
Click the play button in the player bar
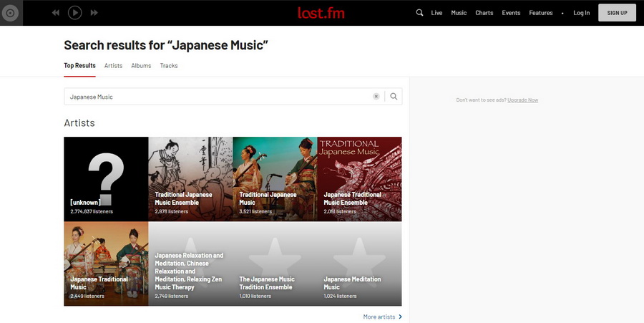coord(74,12)
